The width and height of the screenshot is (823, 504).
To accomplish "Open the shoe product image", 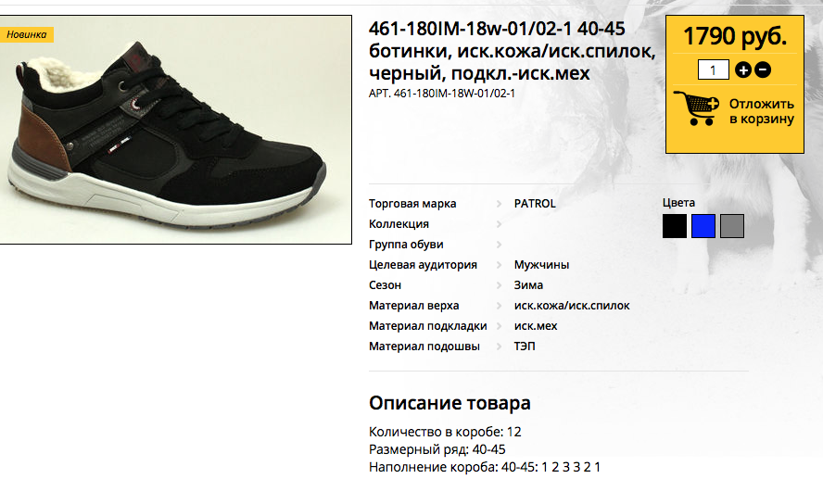I will pos(175,130).
